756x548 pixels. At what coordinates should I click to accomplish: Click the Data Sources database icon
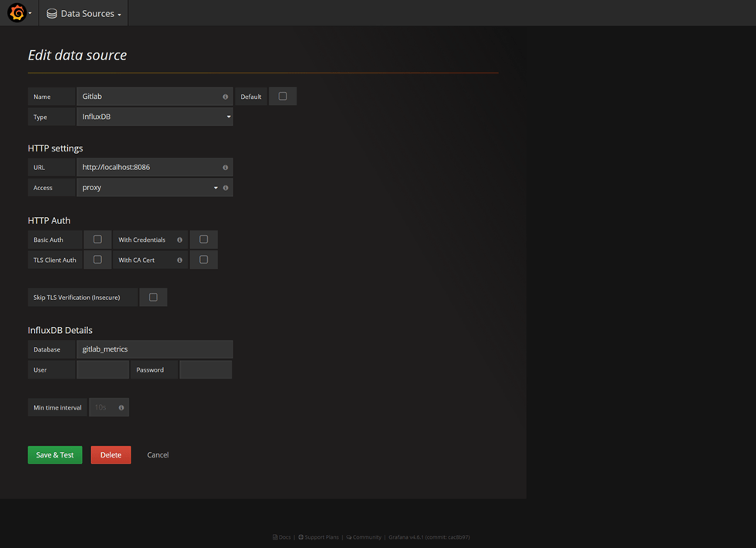pyautogui.click(x=52, y=14)
